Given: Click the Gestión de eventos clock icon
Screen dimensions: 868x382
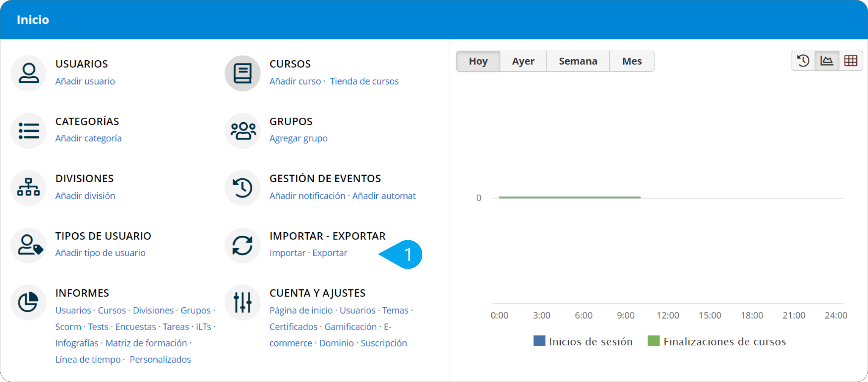Looking at the screenshot, I should pos(242,188).
